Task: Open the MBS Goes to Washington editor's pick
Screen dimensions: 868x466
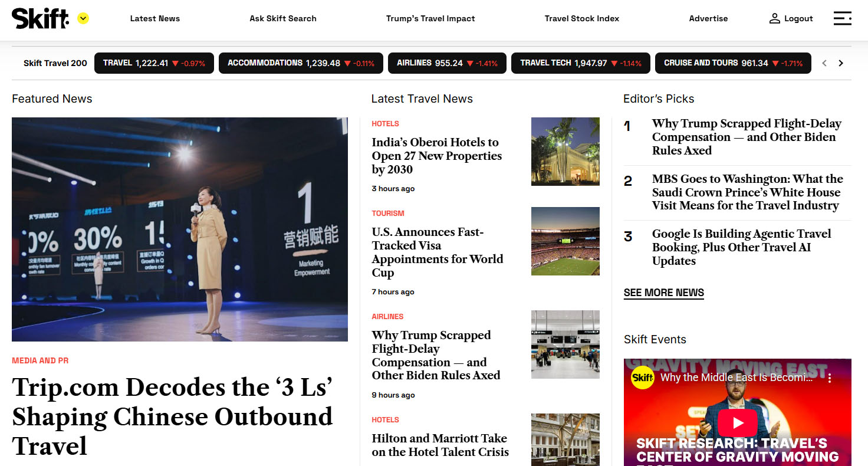Action: [x=747, y=192]
